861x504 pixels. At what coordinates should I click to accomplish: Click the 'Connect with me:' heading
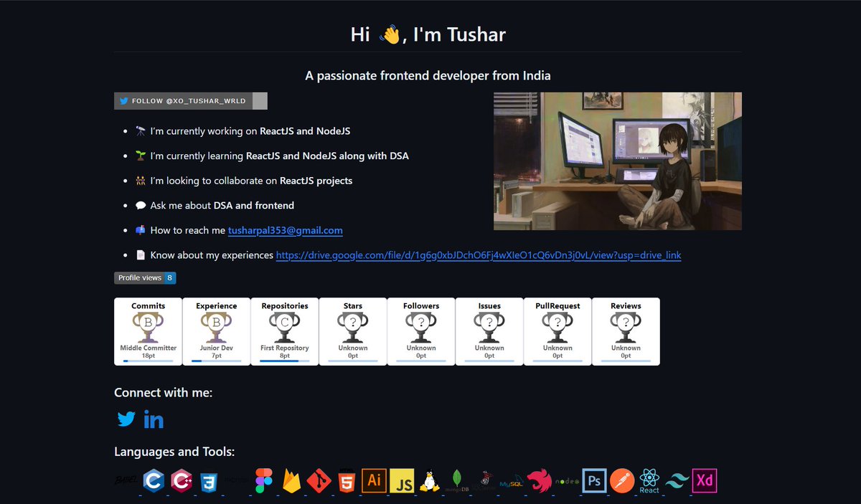click(164, 392)
